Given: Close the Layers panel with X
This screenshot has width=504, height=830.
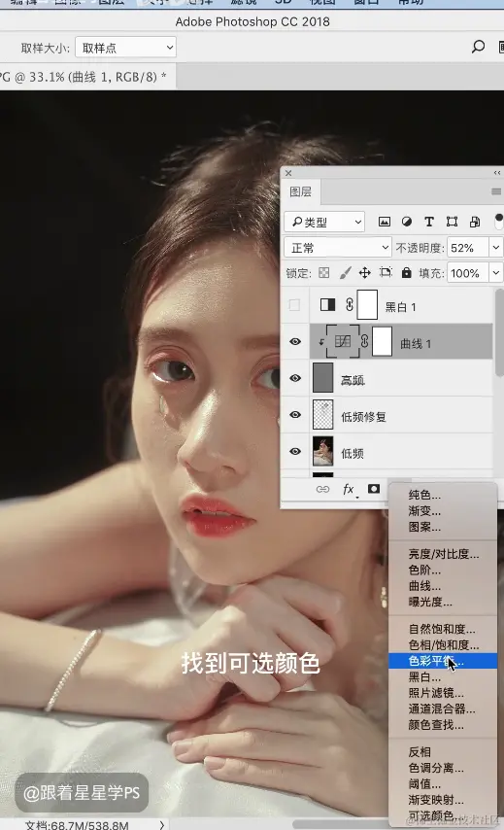Looking at the screenshot, I should (288, 173).
